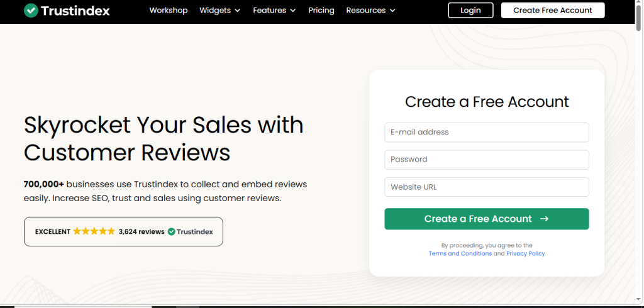This screenshot has height=308, width=644.
Task: Click the EXCELLENT rating label
Action: (x=53, y=232)
